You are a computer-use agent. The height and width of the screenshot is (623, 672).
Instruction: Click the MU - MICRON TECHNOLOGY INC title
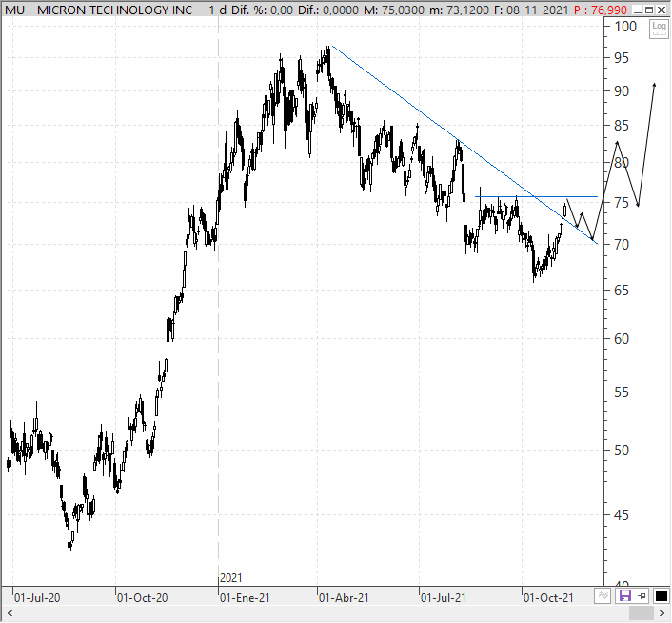pyautogui.click(x=99, y=10)
